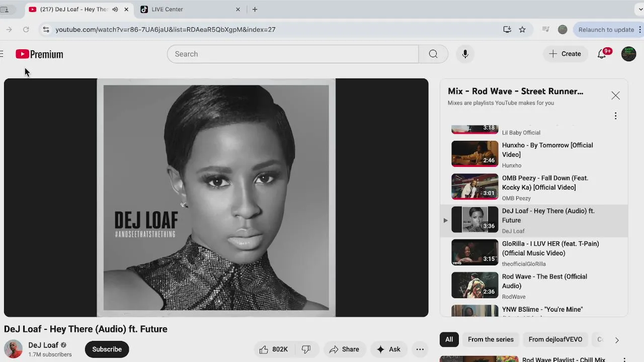Play Rod Wave - The Best thumbnail

(x=474, y=285)
